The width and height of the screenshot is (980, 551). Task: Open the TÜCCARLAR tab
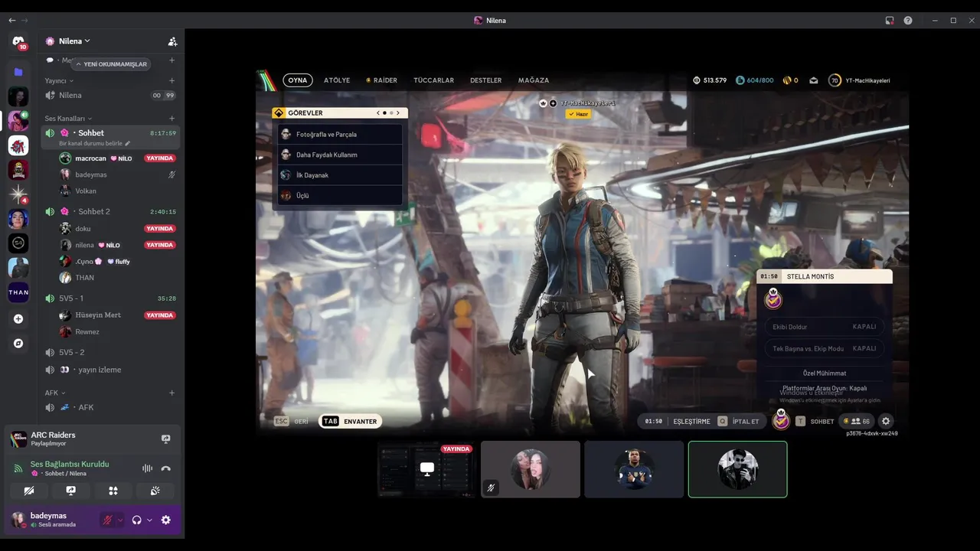click(433, 80)
